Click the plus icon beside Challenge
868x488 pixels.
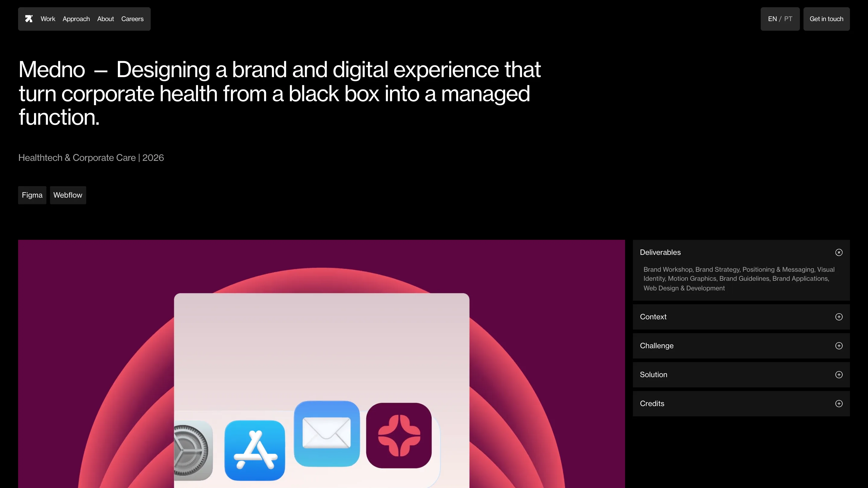coord(839,346)
